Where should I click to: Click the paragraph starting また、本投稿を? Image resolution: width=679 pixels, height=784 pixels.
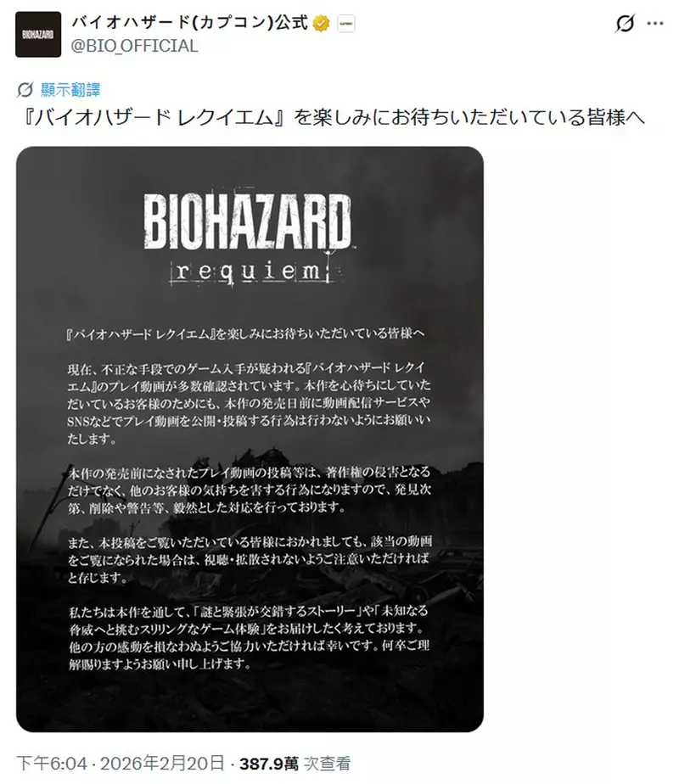[x=250, y=559]
